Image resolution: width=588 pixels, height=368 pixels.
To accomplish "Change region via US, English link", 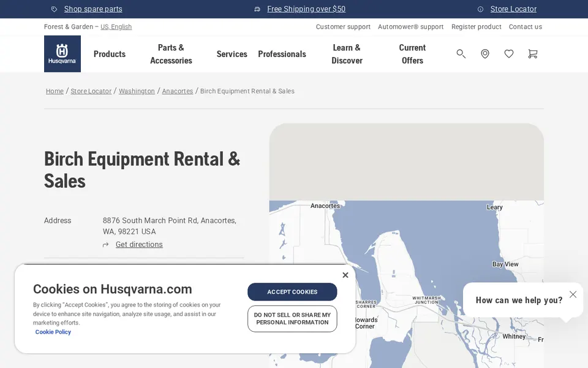I will 116,26.
